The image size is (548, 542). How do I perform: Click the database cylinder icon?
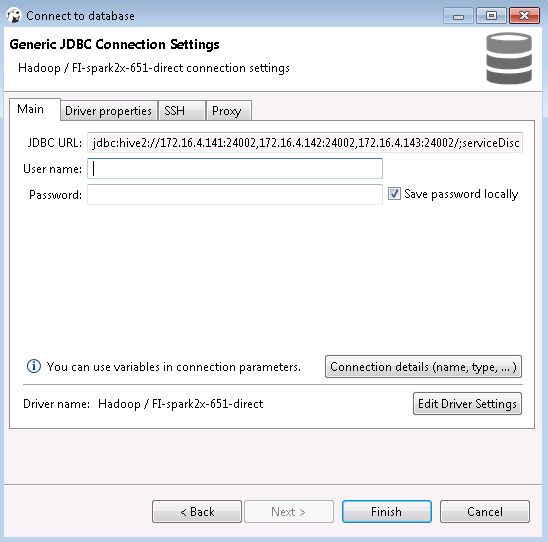(509, 58)
